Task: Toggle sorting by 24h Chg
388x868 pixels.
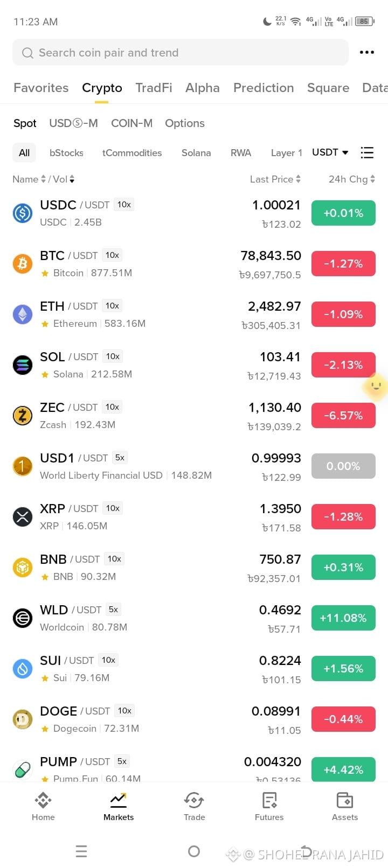Action: click(351, 179)
